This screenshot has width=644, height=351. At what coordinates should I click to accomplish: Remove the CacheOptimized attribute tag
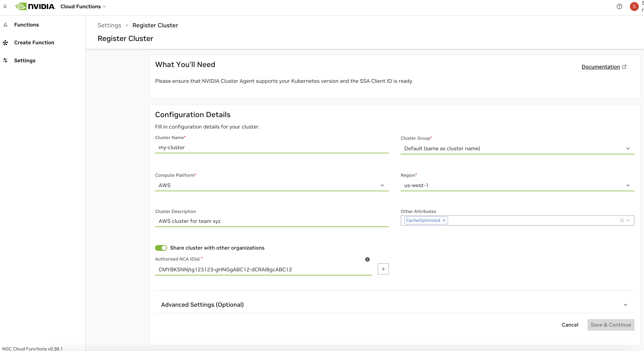click(444, 220)
